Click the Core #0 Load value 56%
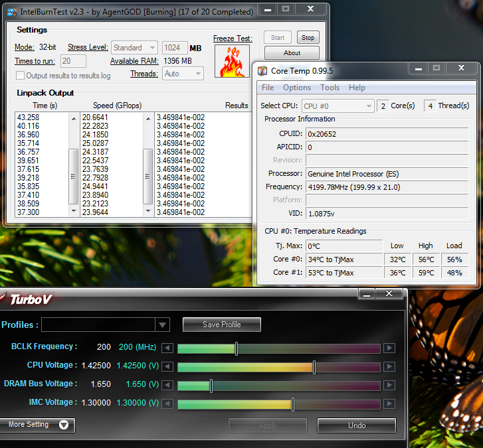The height and width of the screenshot is (448, 483). [x=455, y=260]
